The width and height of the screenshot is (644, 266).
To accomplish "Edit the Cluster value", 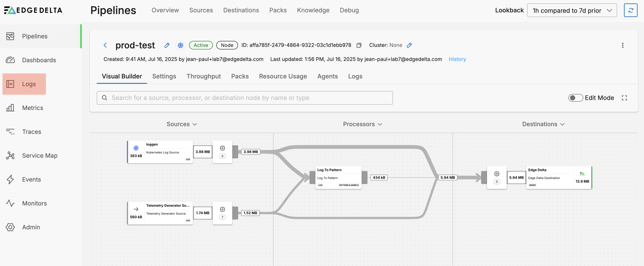I will pos(409,45).
